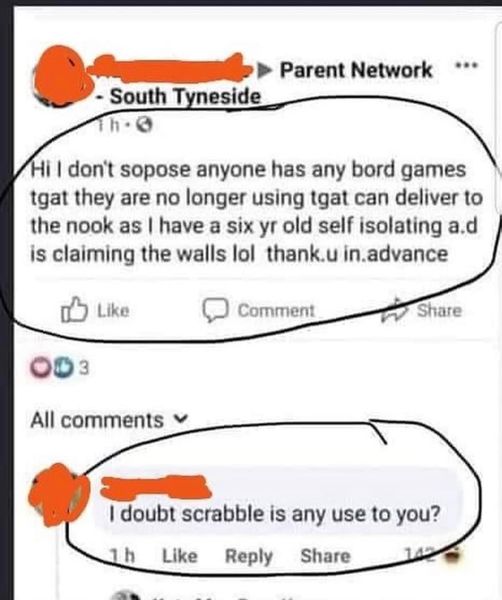Click the thumbs-up Like icon on post
Screen dimensions: 502x600
[74, 310]
